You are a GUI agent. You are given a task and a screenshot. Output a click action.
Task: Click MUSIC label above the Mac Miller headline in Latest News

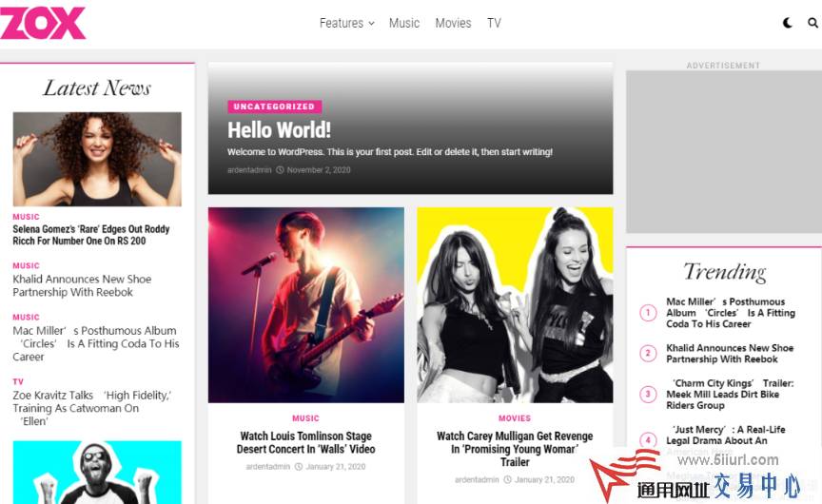click(x=27, y=317)
